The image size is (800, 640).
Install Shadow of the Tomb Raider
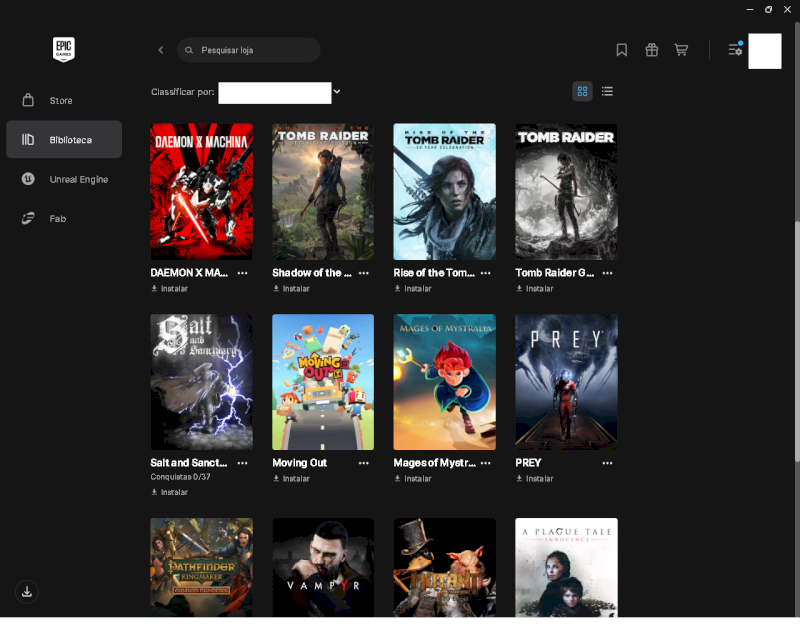(291, 288)
